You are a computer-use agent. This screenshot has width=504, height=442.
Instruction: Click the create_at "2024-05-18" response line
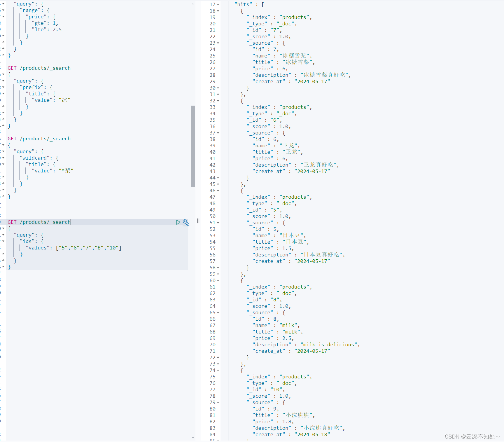tap(291, 435)
